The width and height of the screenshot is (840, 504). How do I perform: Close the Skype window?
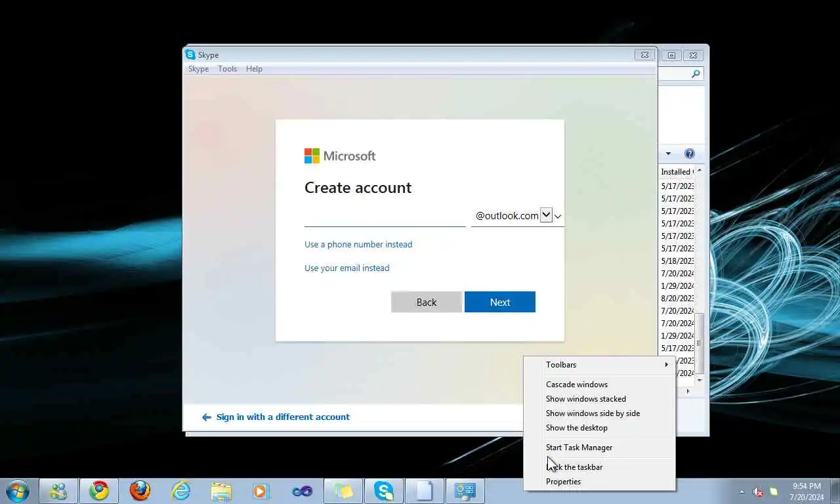[644, 55]
